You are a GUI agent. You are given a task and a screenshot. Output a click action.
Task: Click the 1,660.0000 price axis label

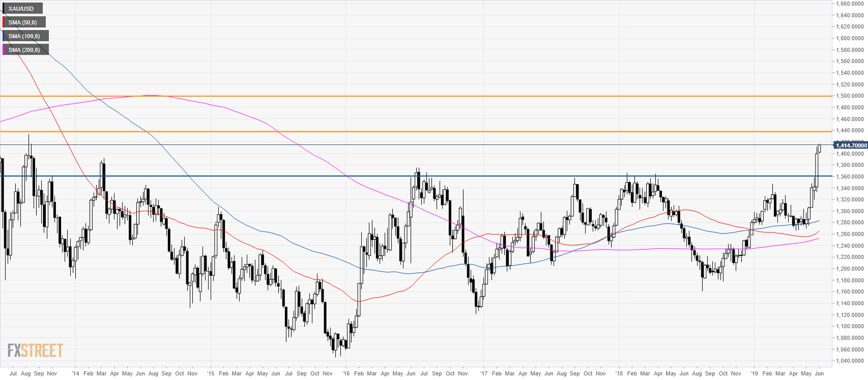click(x=850, y=4)
